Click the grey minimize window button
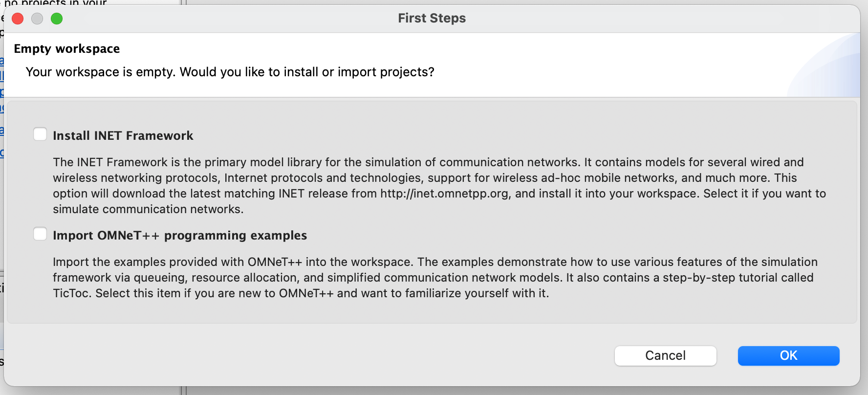Image resolution: width=868 pixels, height=395 pixels. point(37,19)
